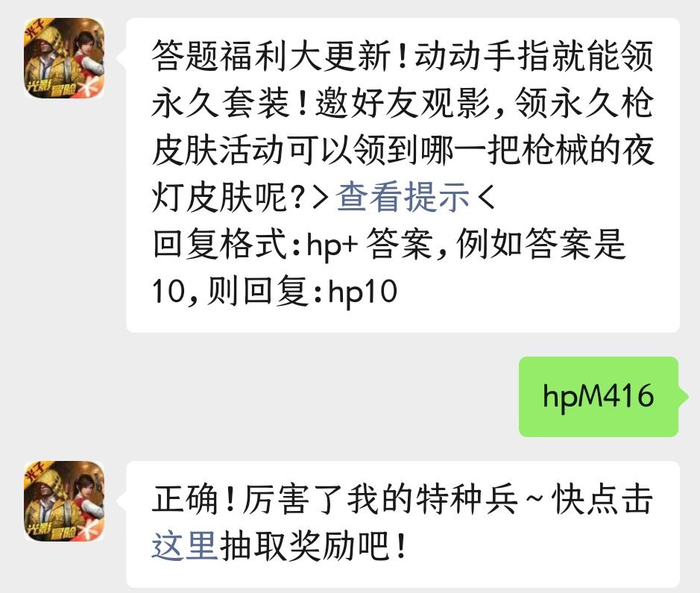Select the quiz question message bubble
This screenshot has height=593, width=700.
click(403, 175)
